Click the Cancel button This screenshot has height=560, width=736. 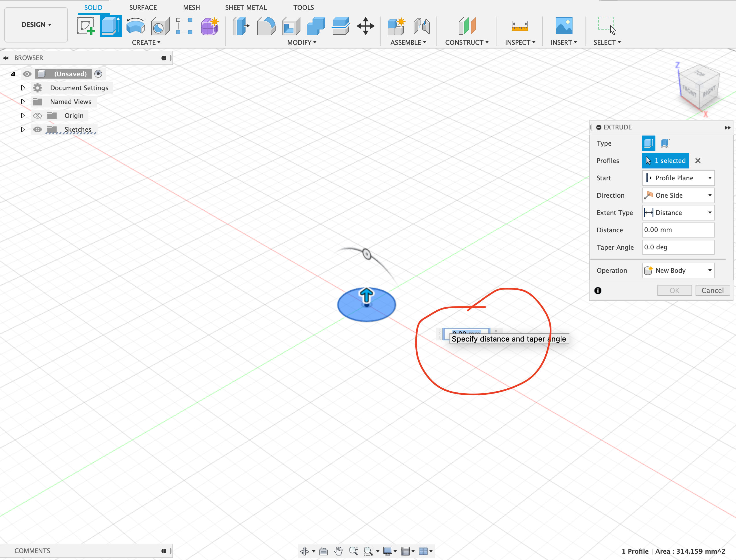(712, 290)
